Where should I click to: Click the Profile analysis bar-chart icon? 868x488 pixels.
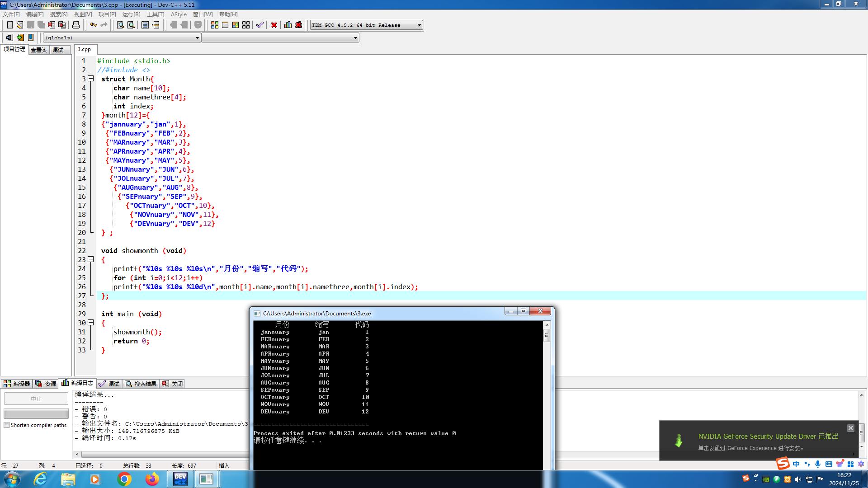pyautogui.click(x=288, y=25)
